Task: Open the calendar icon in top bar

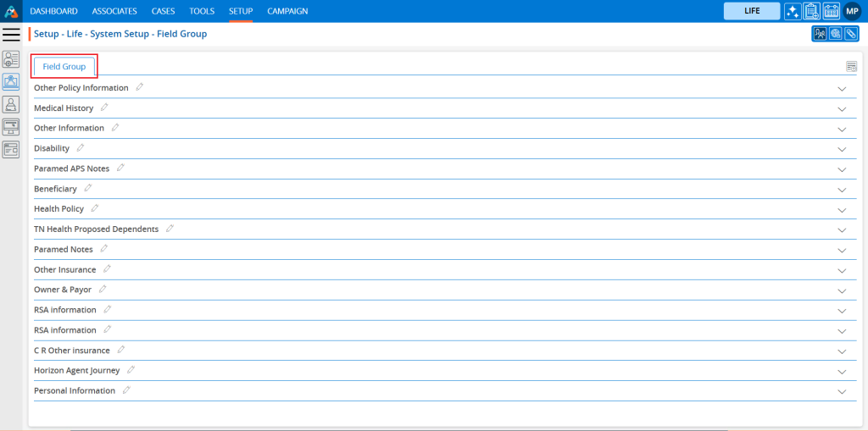Action: (x=831, y=11)
